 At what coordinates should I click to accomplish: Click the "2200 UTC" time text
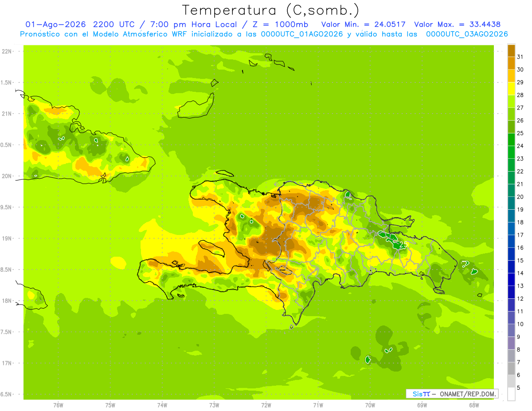pos(113,24)
